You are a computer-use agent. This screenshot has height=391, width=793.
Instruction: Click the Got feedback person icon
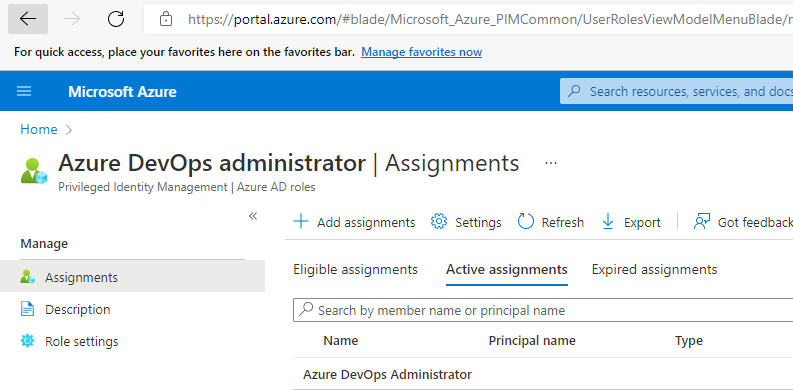(701, 222)
